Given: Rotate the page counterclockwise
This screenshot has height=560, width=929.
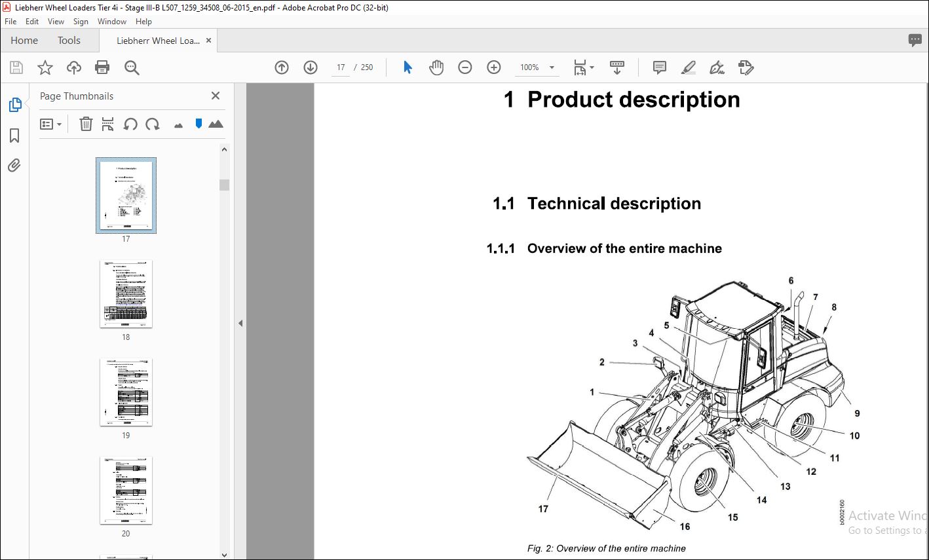Looking at the screenshot, I should 130,124.
